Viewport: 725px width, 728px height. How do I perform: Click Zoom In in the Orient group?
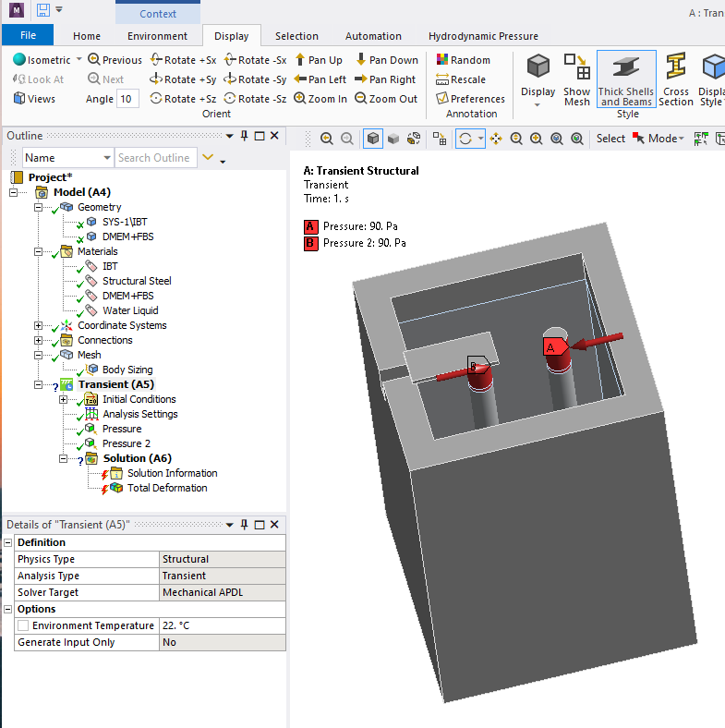(320, 99)
